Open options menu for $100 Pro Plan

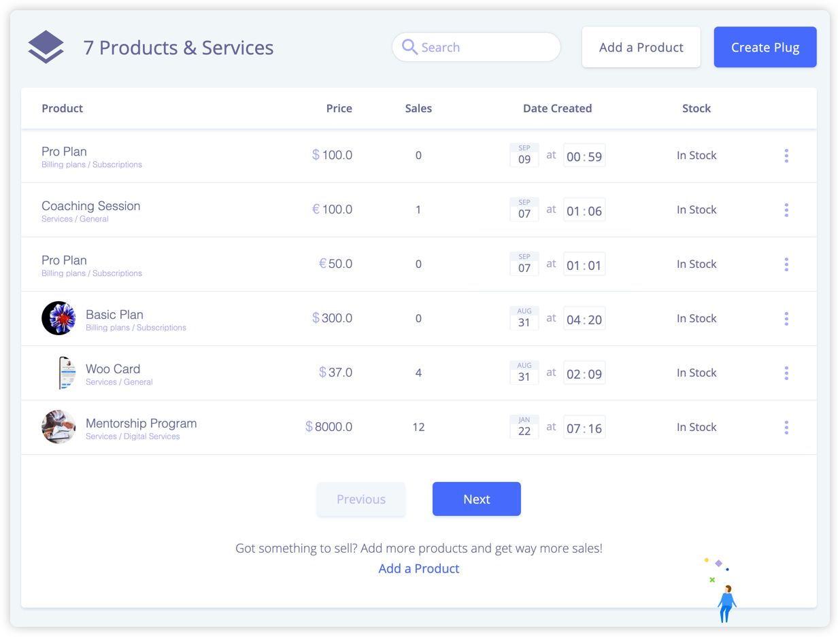click(x=786, y=156)
